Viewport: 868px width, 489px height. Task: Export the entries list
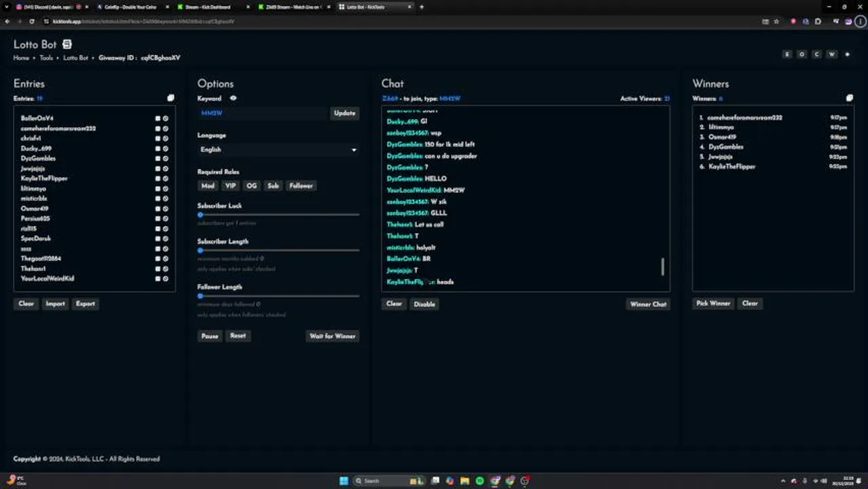[86, 304]
